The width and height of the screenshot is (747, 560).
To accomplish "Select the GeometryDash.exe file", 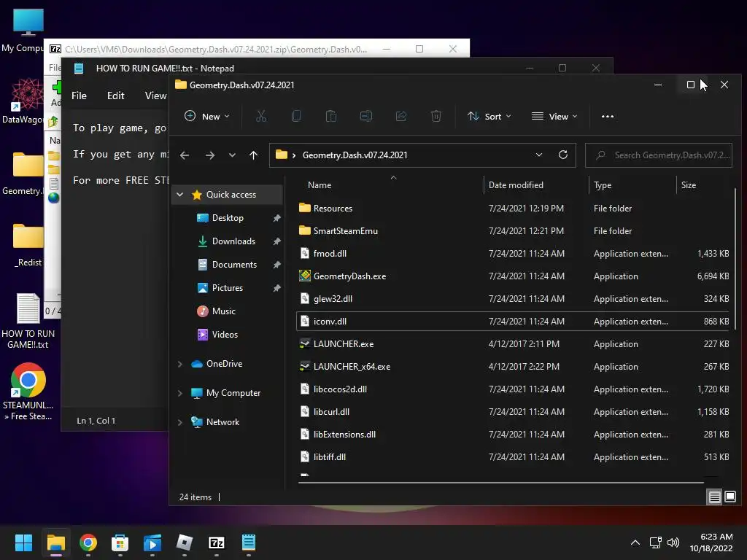I will [x=349, y=276].
